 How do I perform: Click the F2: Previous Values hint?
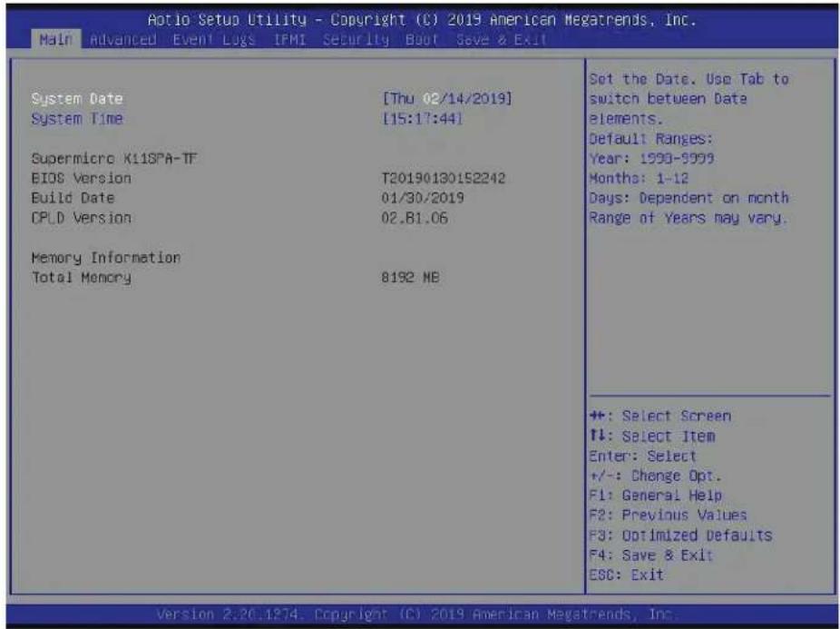(x=668, y=516)
